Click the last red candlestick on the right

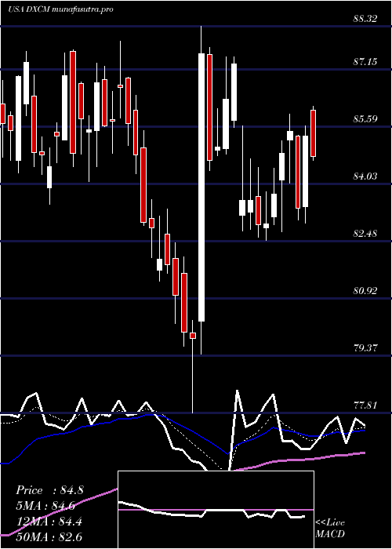point(314,133)
